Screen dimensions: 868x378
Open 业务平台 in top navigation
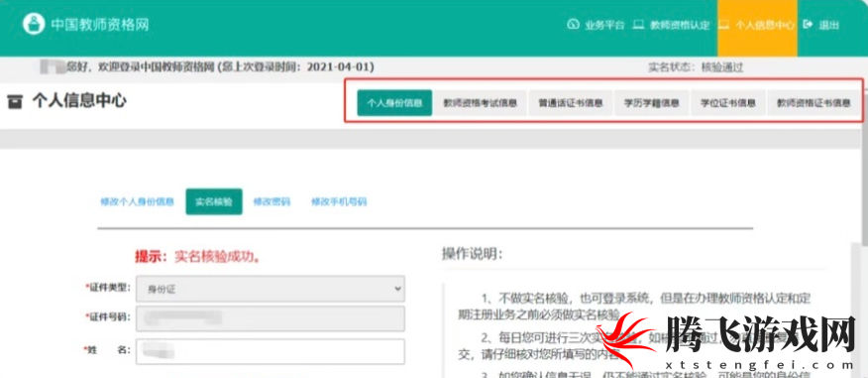click(604, 25)
